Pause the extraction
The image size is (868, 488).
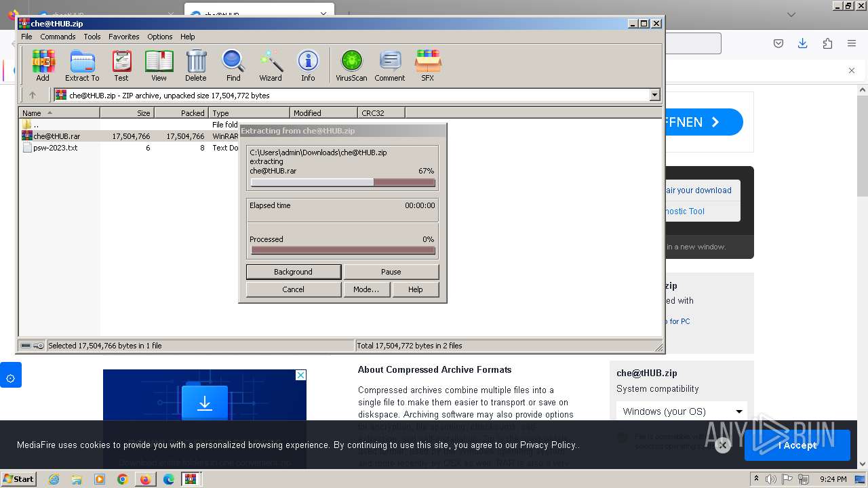coord(391,272)
